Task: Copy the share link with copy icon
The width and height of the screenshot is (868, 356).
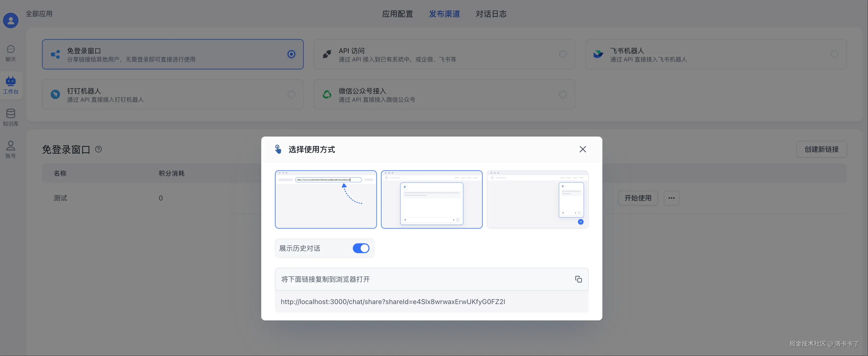Action: point(578,279)
